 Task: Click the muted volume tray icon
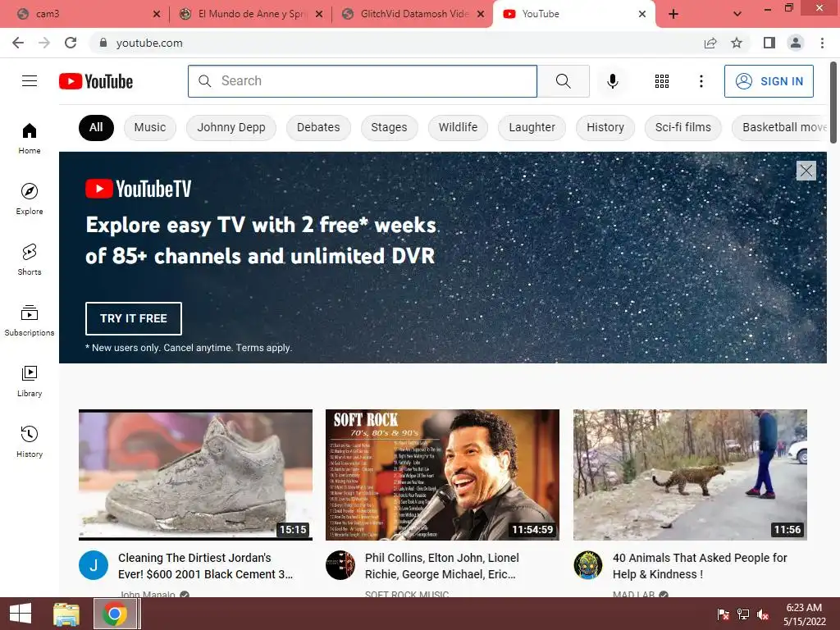tap(763, 614)
